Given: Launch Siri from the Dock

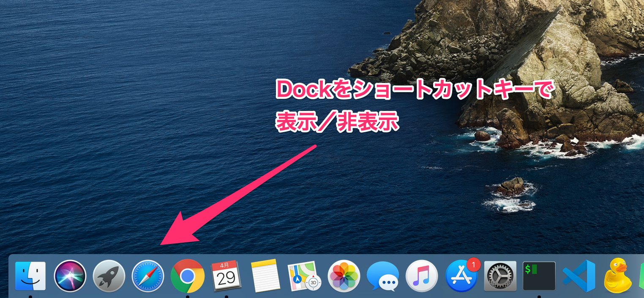Looking at the screenshot, I should click(70, 276).
